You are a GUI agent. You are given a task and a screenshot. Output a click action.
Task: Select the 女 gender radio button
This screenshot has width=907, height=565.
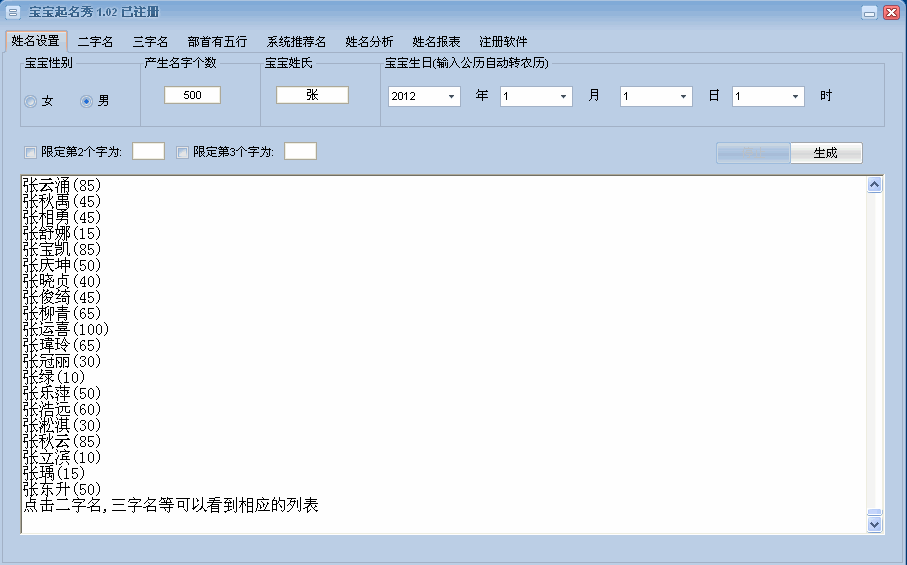[x=31, y=101]
